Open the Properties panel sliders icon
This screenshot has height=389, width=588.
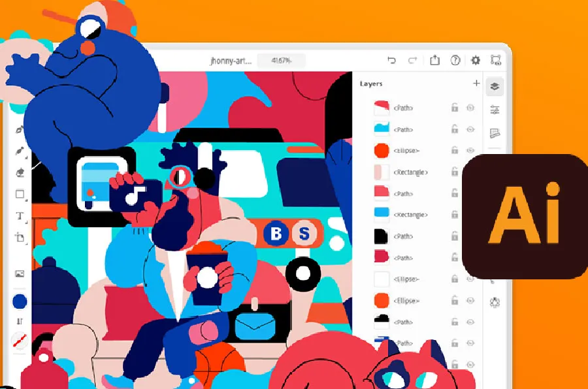click(x=495, y=109)
